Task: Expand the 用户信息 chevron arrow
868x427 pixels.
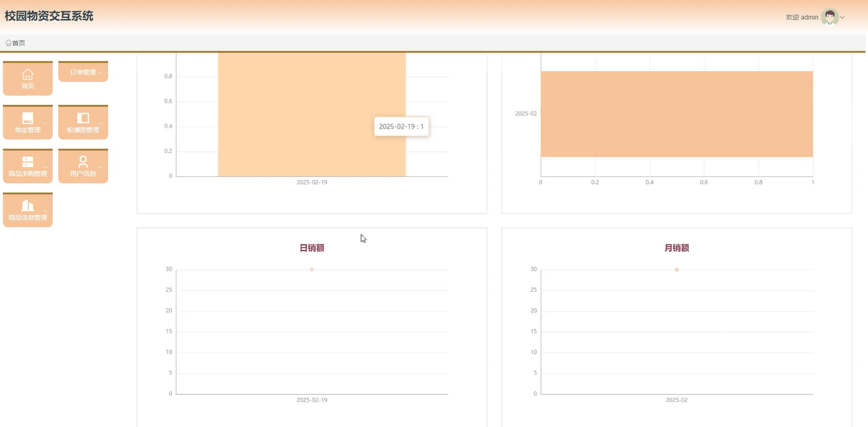Action: pos(101,167)
